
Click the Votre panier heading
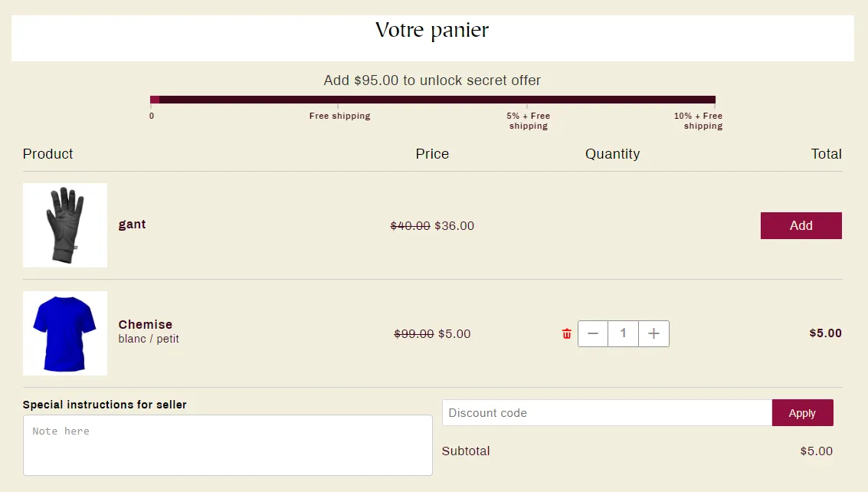432,30
